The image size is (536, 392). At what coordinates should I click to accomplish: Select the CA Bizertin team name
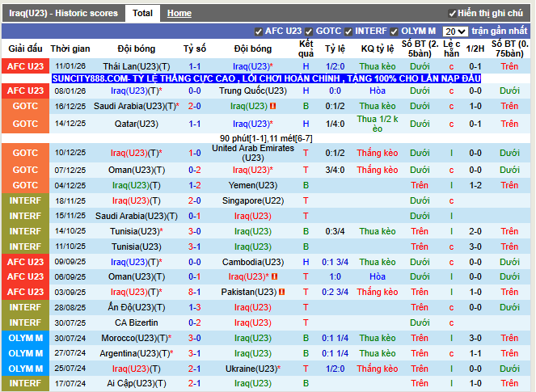(137, 323)
